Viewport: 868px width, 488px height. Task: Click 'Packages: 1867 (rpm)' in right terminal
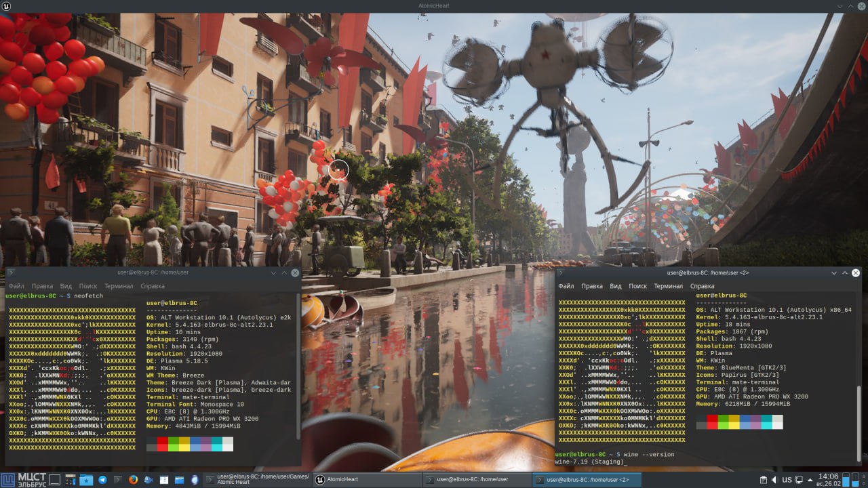point(732,332)
